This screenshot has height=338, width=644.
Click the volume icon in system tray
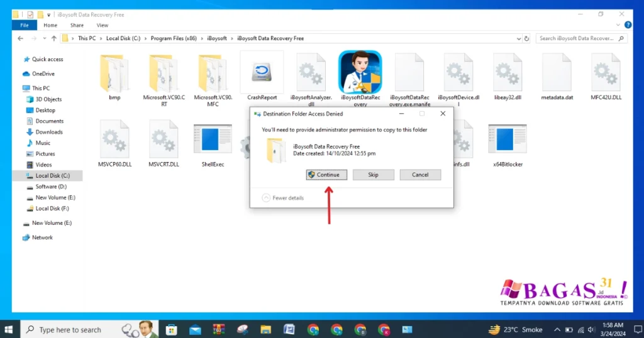coord(591,329)
